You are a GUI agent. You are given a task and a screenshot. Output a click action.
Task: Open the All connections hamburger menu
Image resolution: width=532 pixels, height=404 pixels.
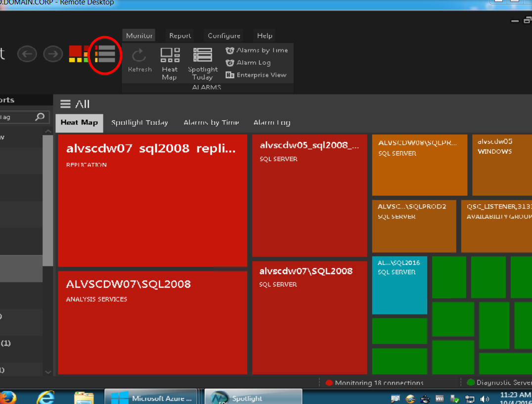point(65,104)
